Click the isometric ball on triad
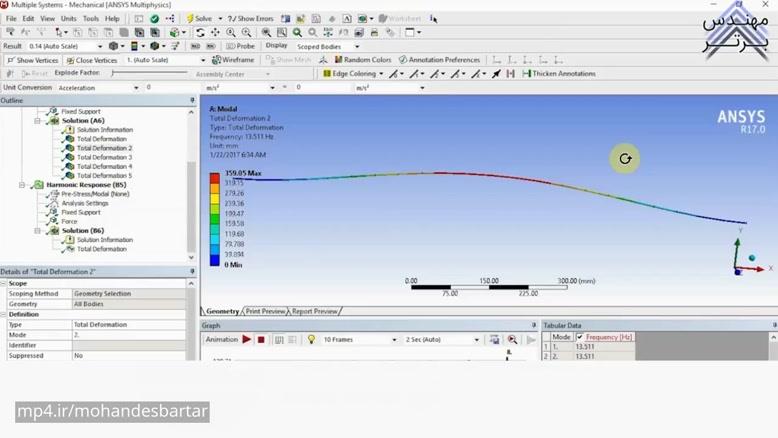The height and width of the screenshot is (438, 778). point(752,258)
